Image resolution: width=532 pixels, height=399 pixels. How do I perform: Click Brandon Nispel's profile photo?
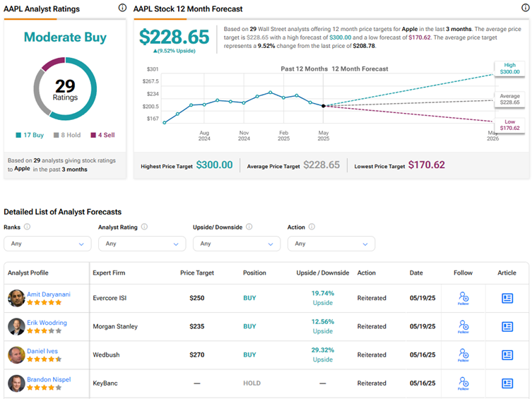17,383
